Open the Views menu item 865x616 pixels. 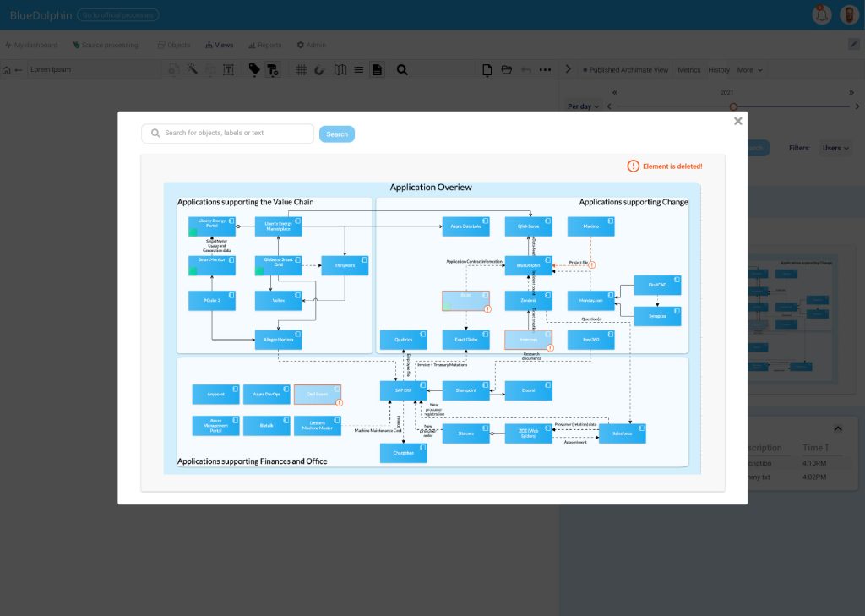tap(219, 46)
